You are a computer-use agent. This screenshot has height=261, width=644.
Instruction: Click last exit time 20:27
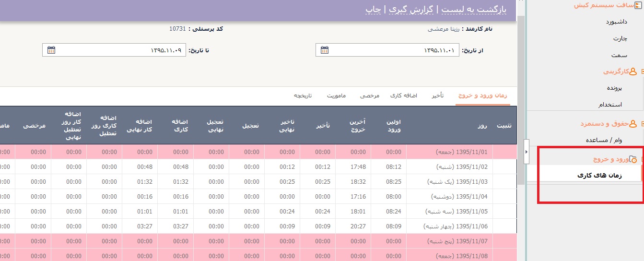pos(358,226)
